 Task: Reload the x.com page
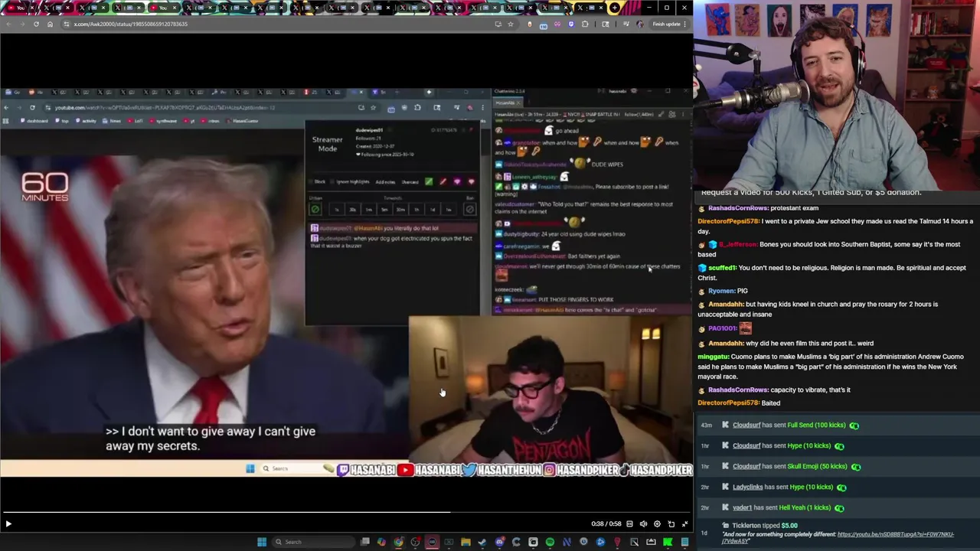pyautogui.click(x=36, y=24)
